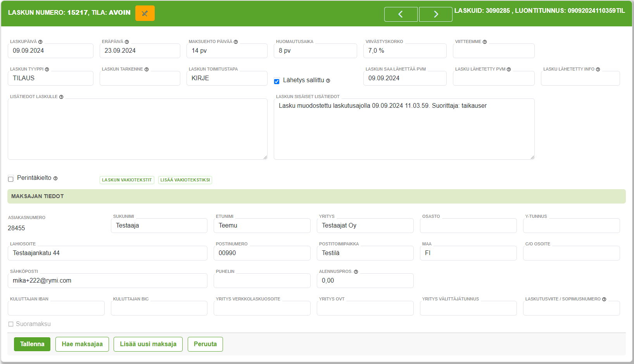Click customer number 28455

pos(16,228)
